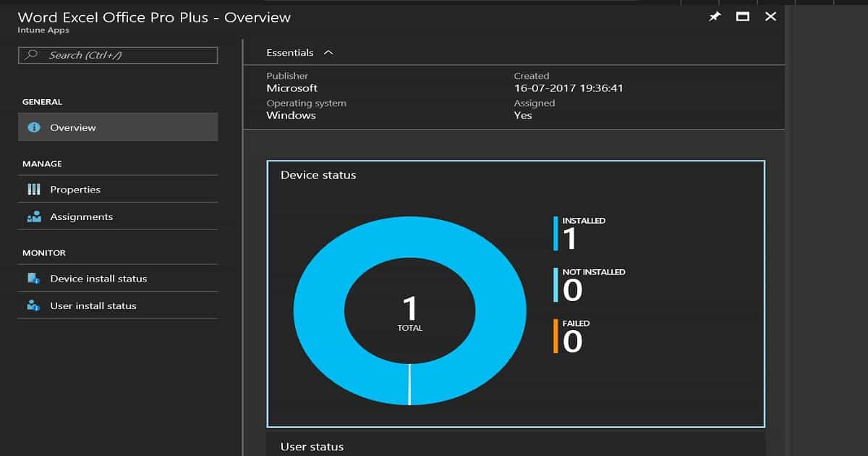
Task: Click the orange FAILED legend bar
Action: pos(556,337)
